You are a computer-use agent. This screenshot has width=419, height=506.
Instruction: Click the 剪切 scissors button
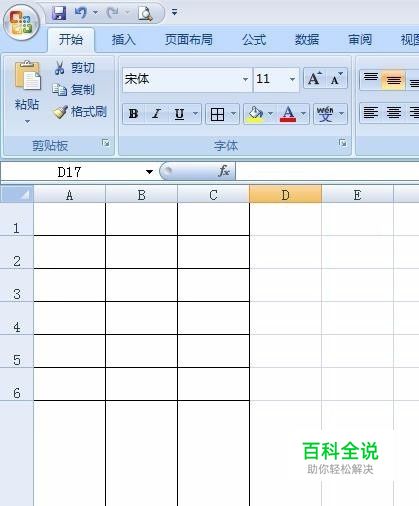click(74, 68)
